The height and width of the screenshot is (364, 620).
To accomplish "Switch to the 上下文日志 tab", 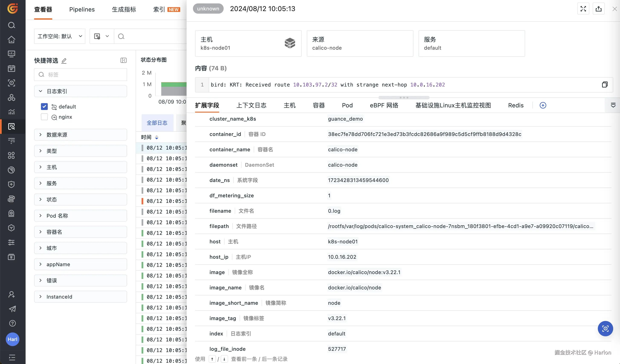I will pyautogui.click(x=251, y=105).
